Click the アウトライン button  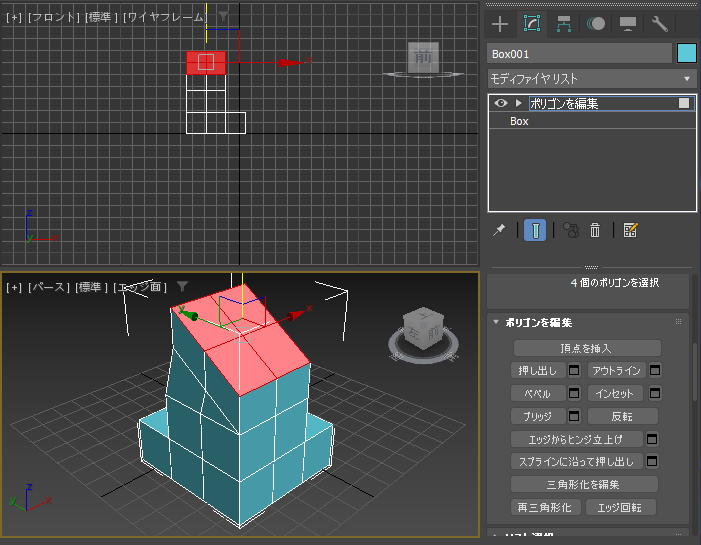617,371
